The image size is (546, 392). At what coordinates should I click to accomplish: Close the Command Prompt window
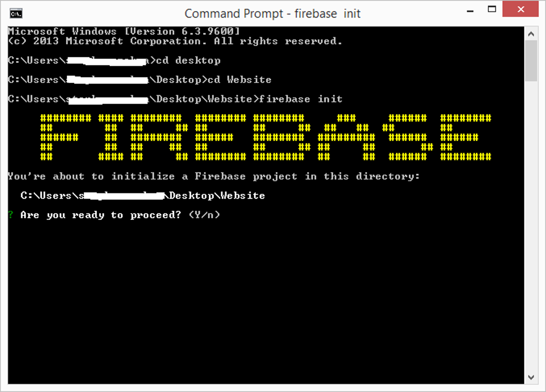[x=521, y=9]
